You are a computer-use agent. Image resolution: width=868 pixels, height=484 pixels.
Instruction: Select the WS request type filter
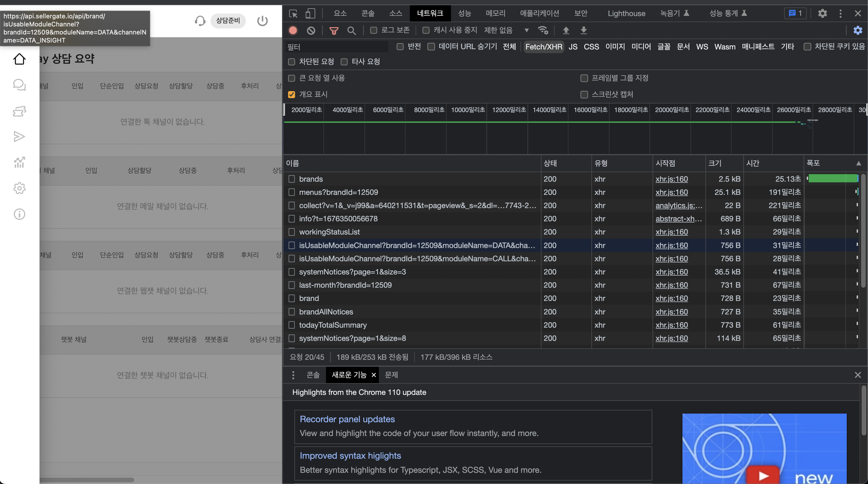702,47
